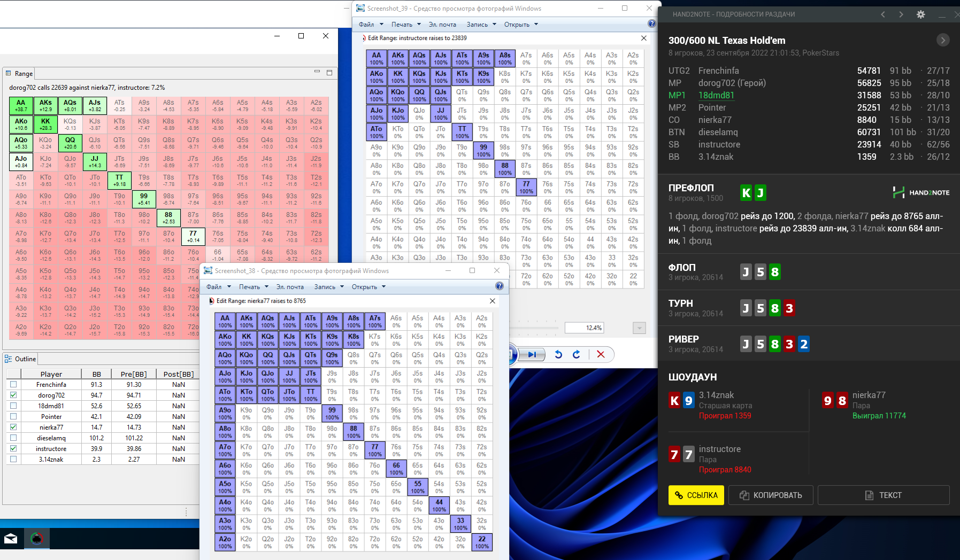Open player 18dmd81 link
Viewport: 960px width, 560px height.
716,95
